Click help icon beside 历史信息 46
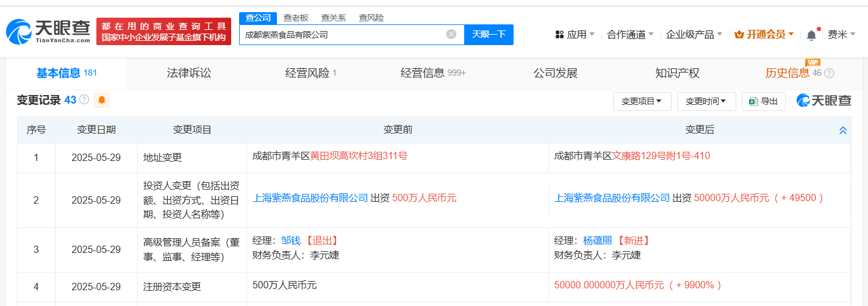 pyautogui.click(x=829, y=74)
